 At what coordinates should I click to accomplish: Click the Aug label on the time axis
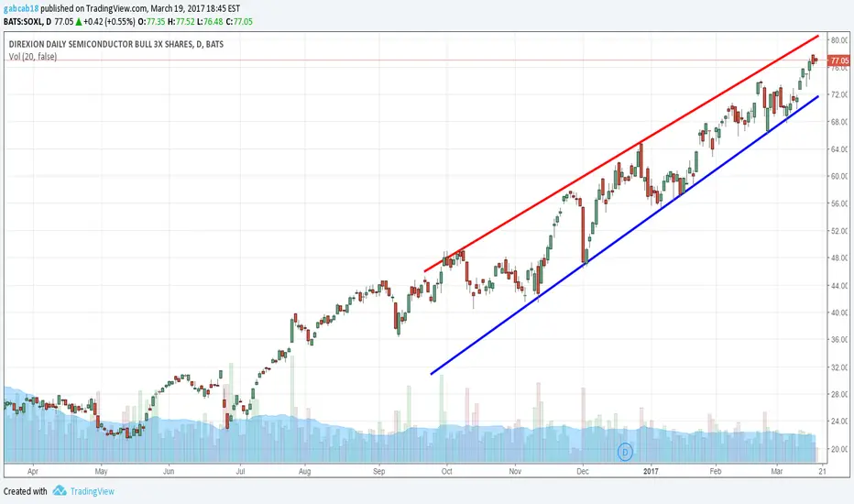click(304, 471)
